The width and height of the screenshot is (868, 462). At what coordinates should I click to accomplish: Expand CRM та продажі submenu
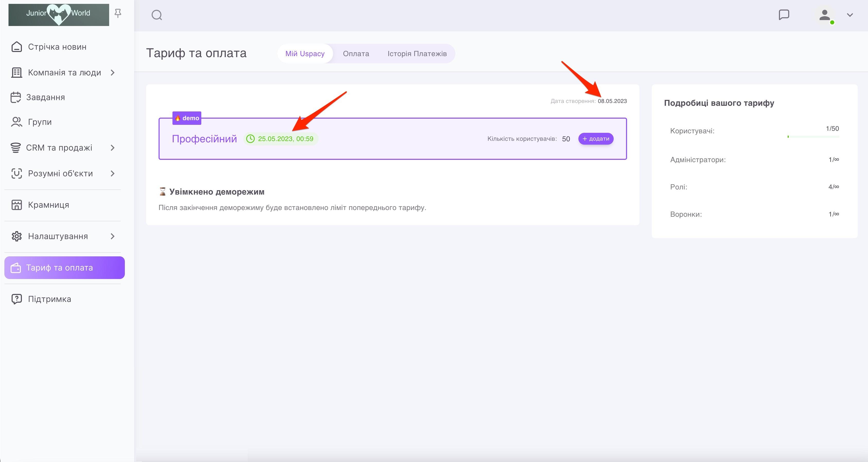pos(112,148)
